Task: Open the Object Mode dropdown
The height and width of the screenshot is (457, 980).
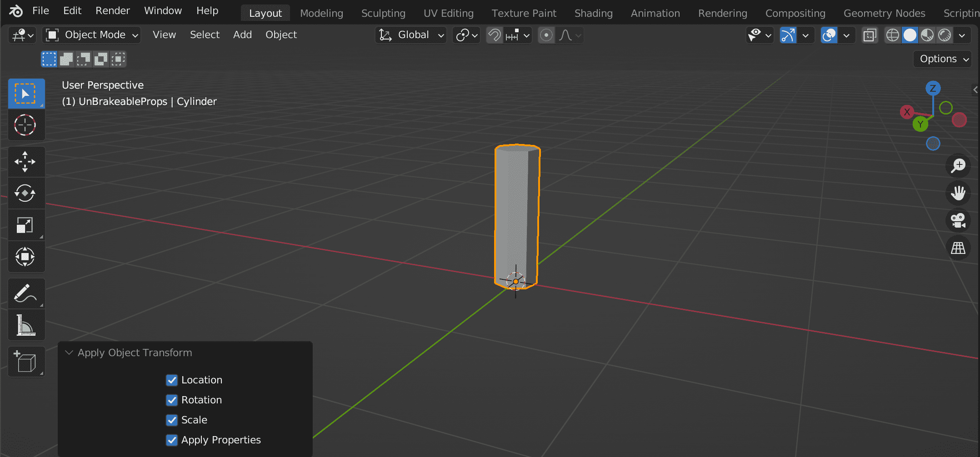Action: pyautogui.click(x=91, y=35)
